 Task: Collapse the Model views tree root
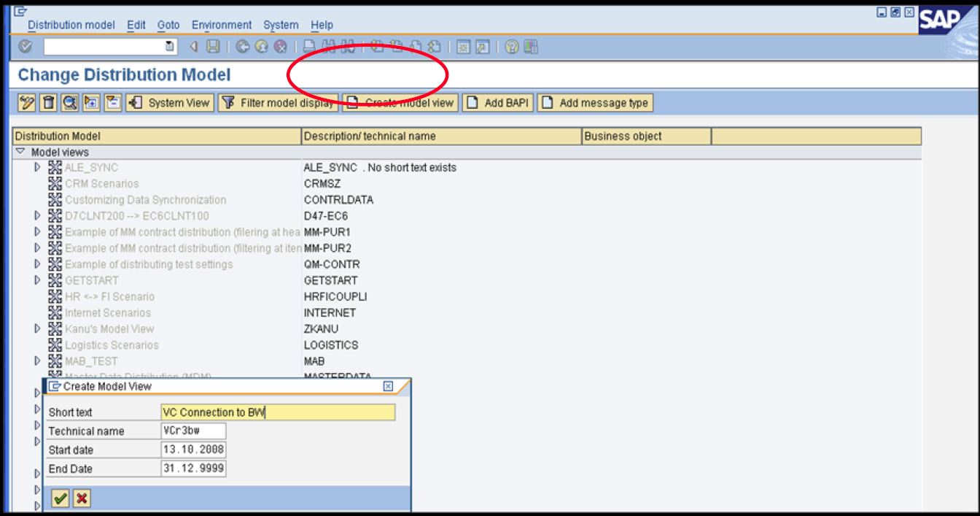pyautogui.click(x=22, y=152)
